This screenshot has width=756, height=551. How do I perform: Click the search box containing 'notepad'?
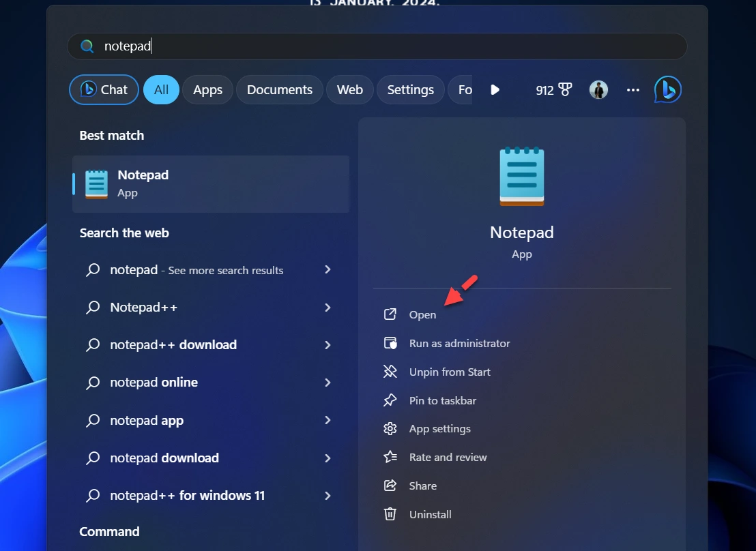coord(377,46)
